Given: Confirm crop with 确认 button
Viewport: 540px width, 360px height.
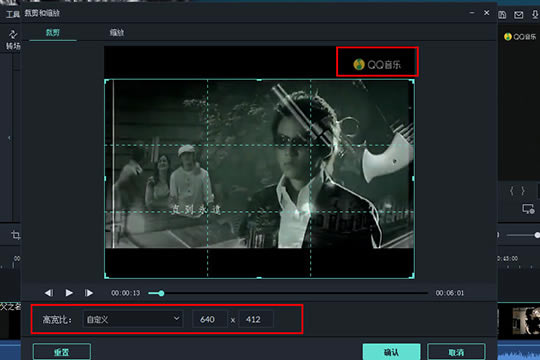Looking at the screenshot, I should click(x=392, y=352).
